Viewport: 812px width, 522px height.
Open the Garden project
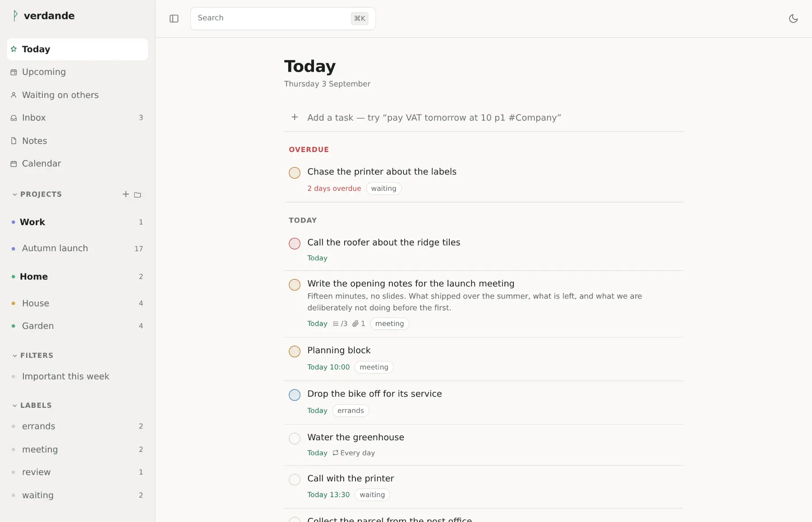pyautogui.click(x=78, y=326)
